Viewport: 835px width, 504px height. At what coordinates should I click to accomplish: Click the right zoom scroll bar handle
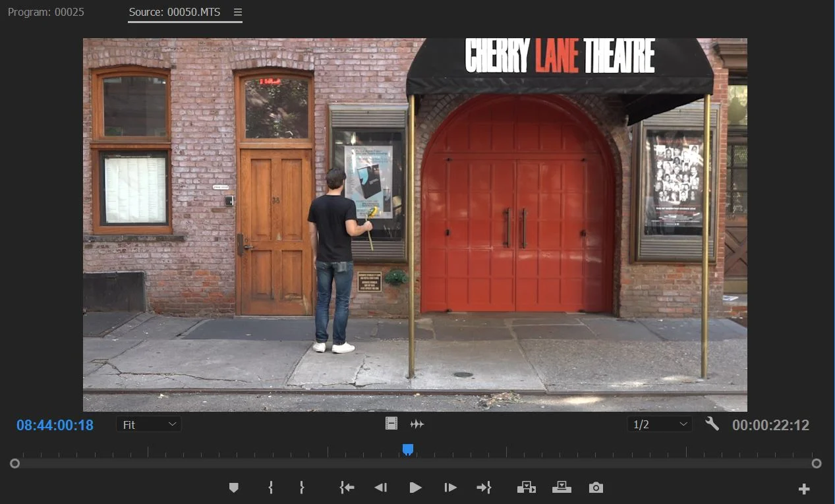pos(817,464)
